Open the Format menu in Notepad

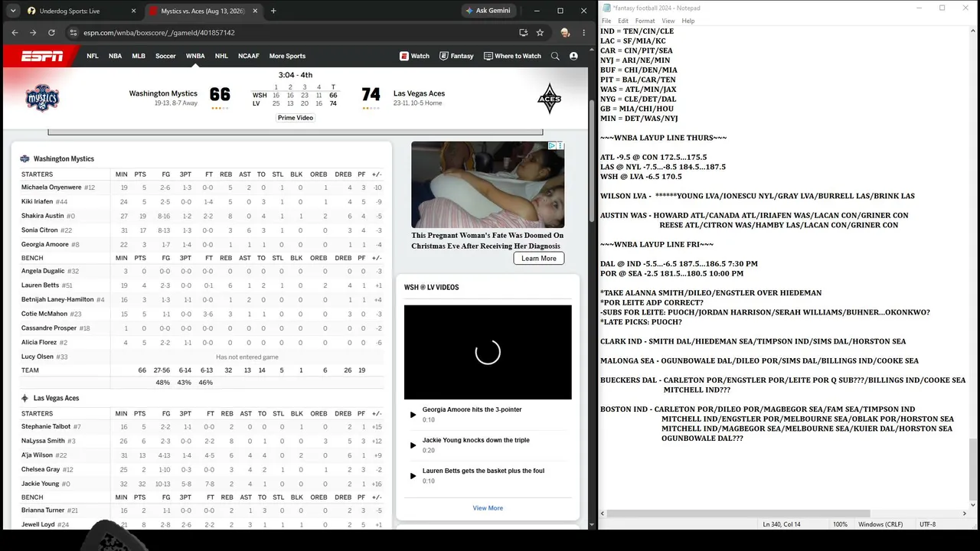point(645,21)
